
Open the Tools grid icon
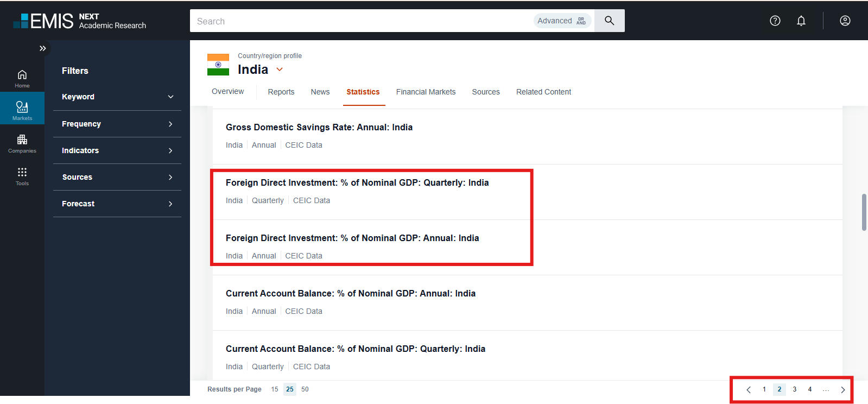coord(22,176)
